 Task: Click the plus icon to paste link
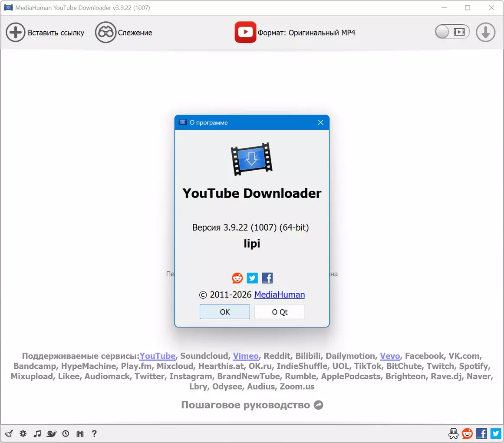coord(15,33)
